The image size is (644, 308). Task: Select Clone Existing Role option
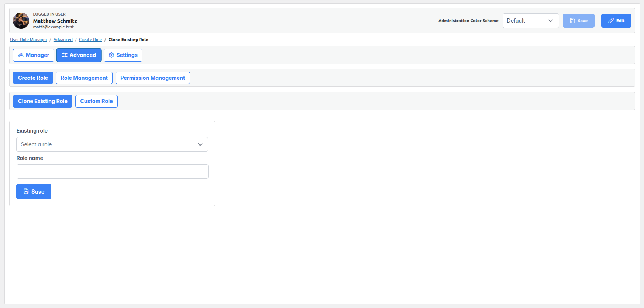pyautogui.click(x=43, y=101)
